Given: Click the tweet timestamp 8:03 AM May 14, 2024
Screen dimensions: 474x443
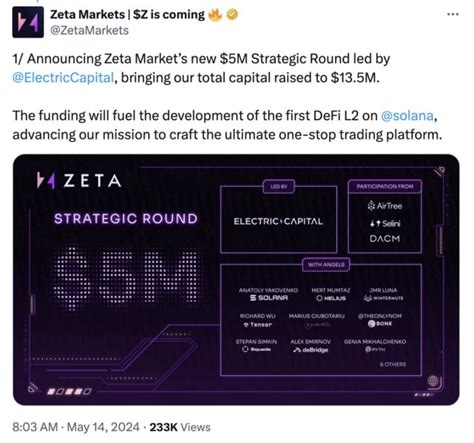Looking at the screenshot, I should 76,427.
